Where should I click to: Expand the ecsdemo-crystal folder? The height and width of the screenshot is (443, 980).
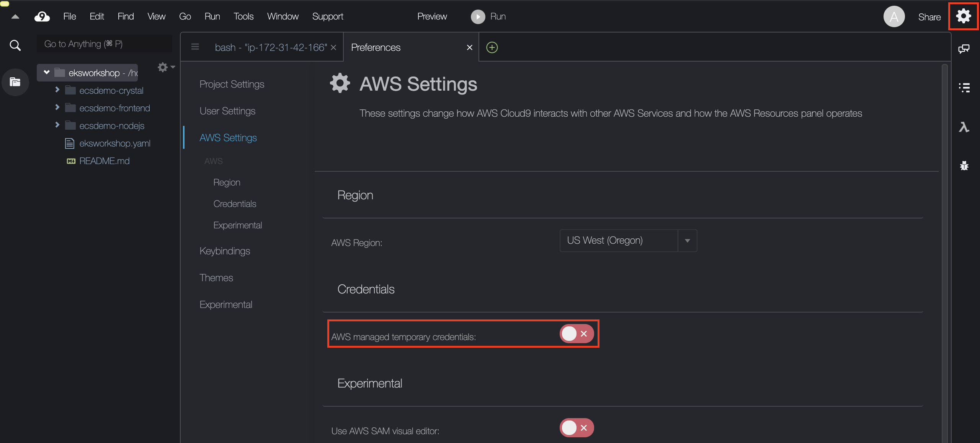click(x=57, y=90)
